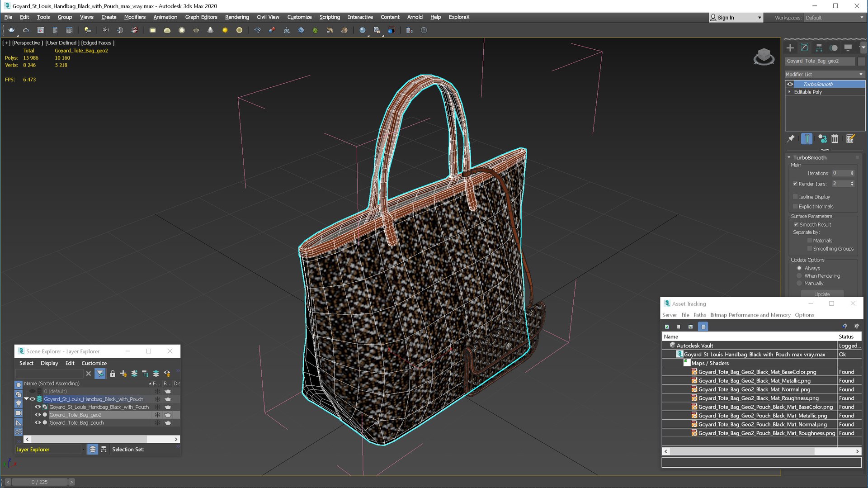Image resolution: width=868 pixels, height=488 pixels.
Task: Enable the Isoline Display checkbox
Action: [795, 197]
